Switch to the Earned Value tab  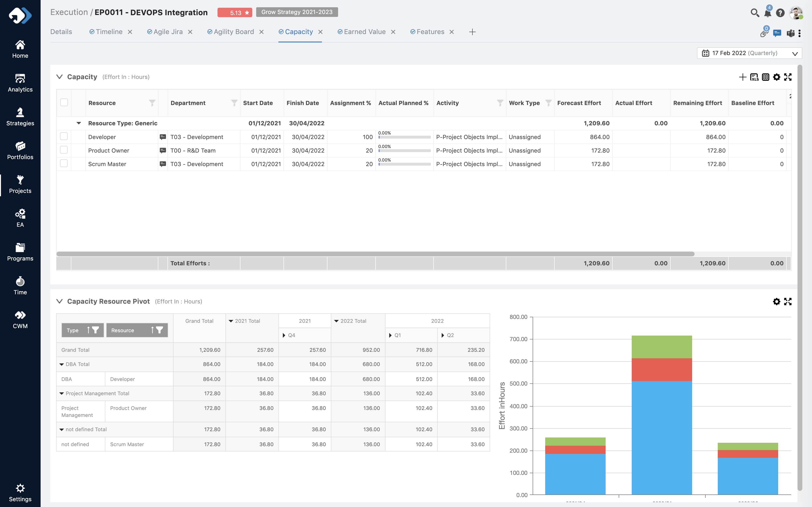364,32
